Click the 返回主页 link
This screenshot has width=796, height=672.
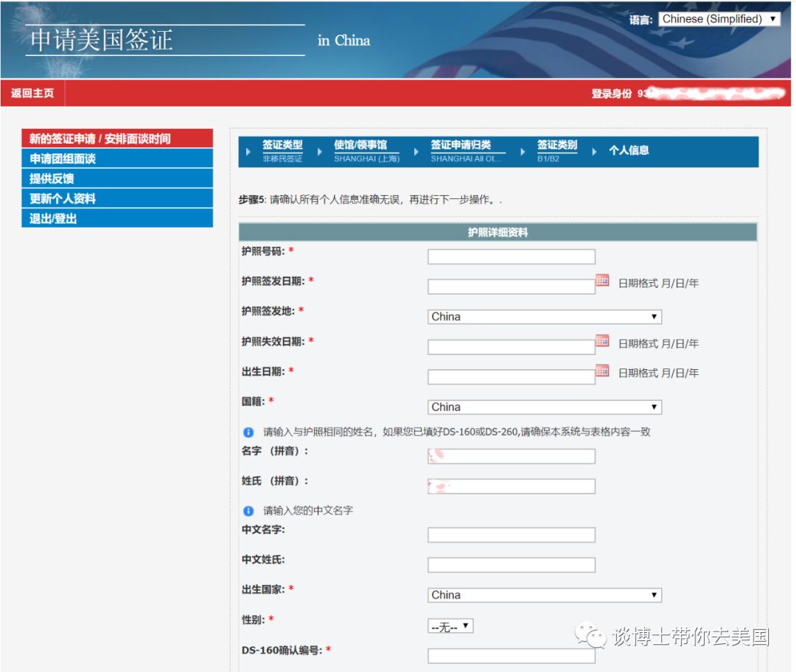tap(32, 94)
